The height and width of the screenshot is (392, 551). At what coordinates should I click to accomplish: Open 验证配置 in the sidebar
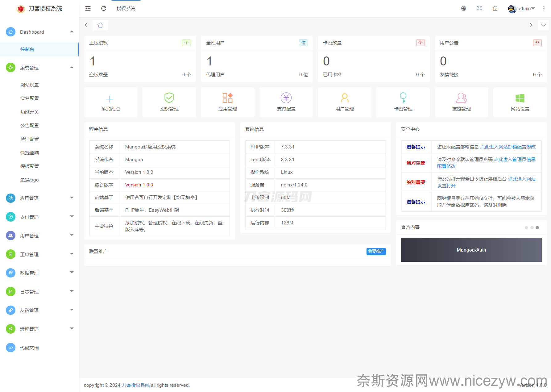[x=39, y=139]
